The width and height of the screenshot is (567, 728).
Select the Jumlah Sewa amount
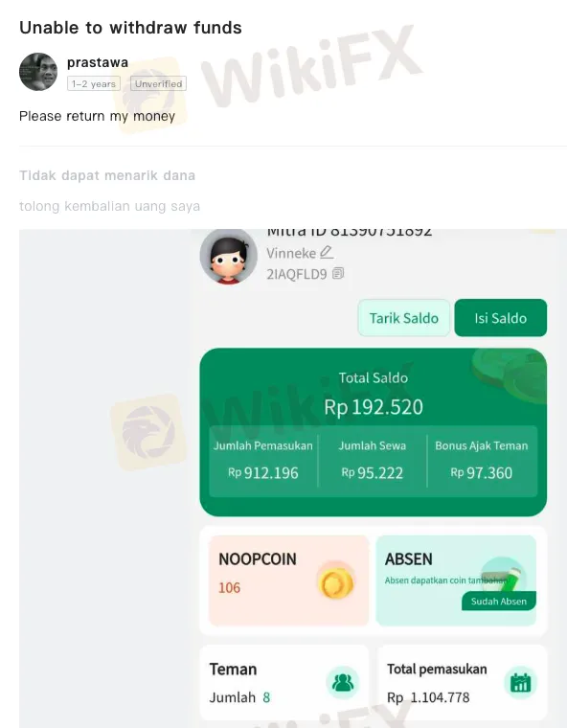(372, 472)
